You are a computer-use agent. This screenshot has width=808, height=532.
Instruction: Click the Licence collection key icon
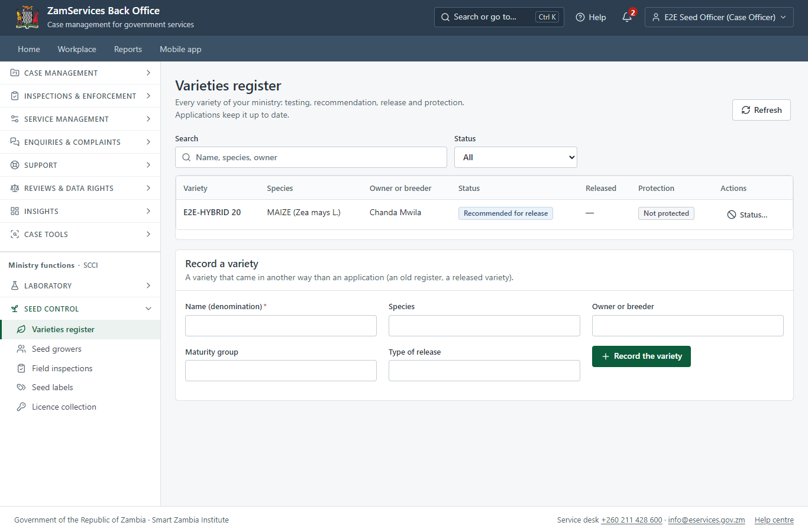point(21,407)
